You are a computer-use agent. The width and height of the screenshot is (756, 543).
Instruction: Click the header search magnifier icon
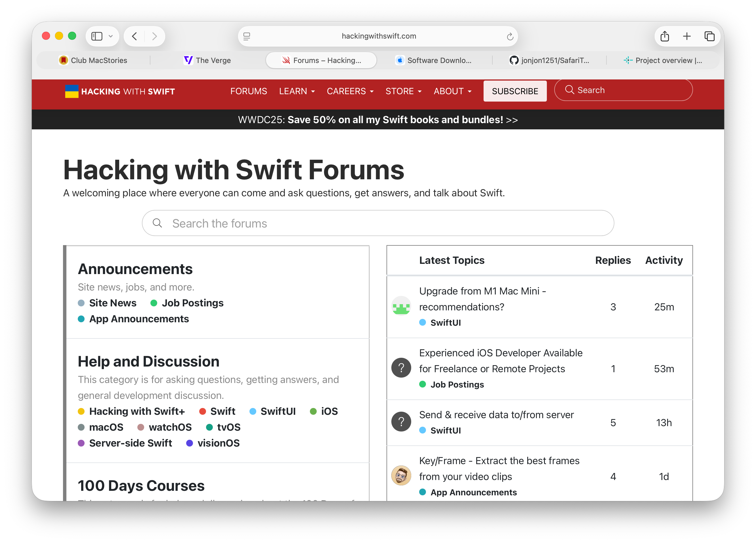point(569,90)
